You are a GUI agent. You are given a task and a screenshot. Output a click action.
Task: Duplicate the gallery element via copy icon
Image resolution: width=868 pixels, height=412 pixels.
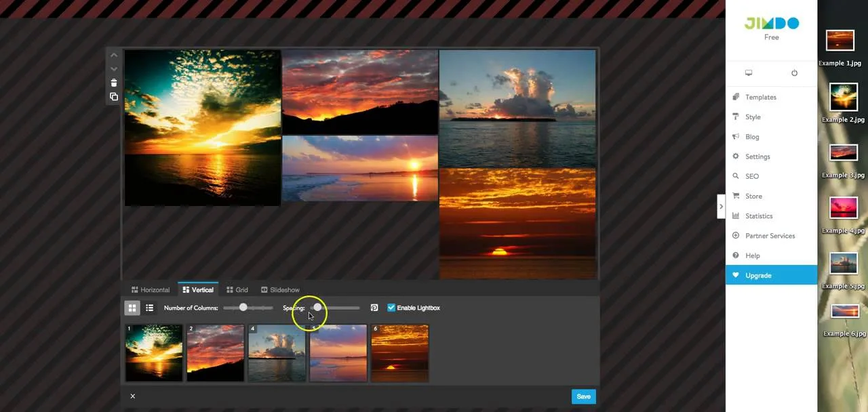[x=114, y=97]
